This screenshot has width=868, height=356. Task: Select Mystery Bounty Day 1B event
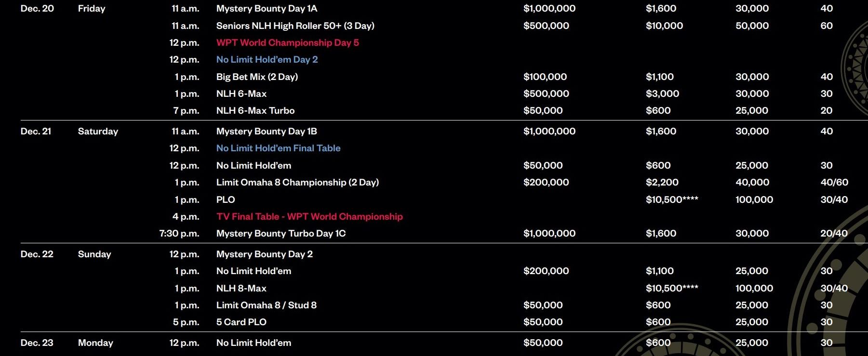pos(267,132)
